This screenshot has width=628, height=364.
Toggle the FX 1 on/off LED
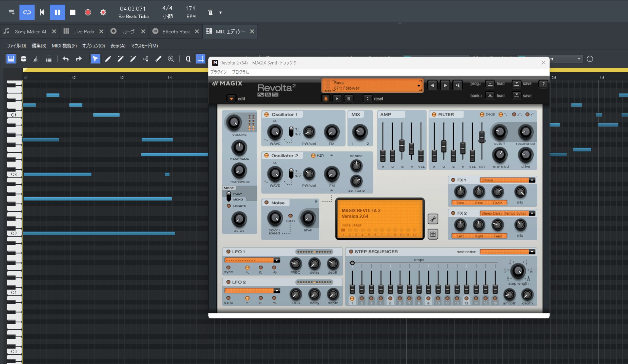[x=453, y=180]
